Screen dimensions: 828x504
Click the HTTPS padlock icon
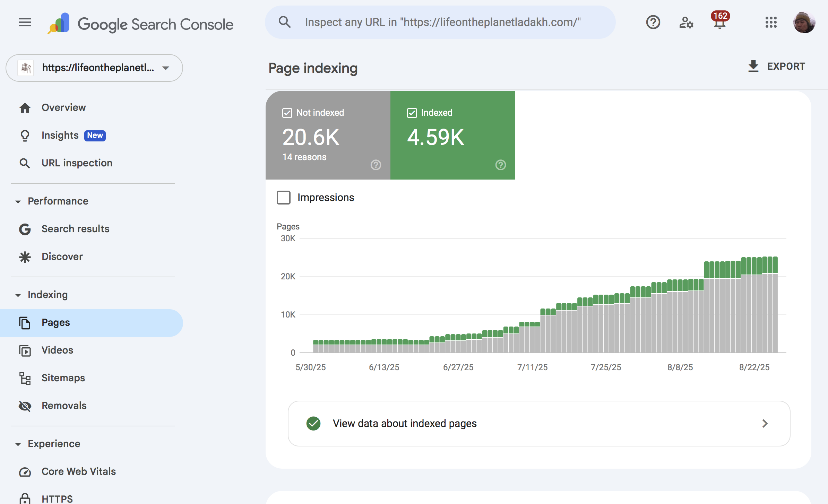tap(25, 499)
